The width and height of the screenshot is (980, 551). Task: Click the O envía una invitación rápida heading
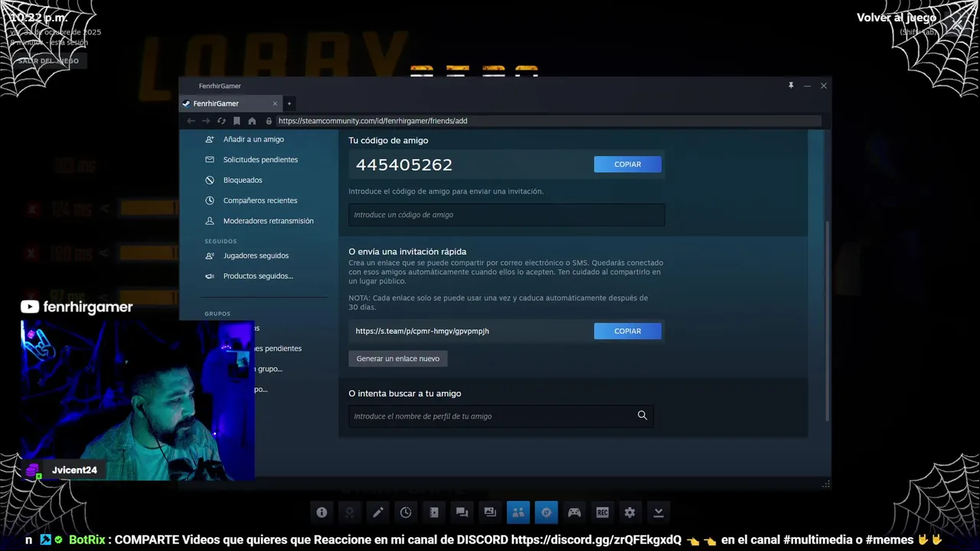point(407,251)
